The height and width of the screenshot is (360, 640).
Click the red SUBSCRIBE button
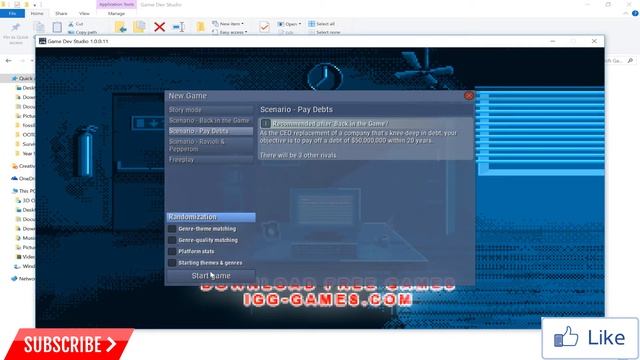69,344
